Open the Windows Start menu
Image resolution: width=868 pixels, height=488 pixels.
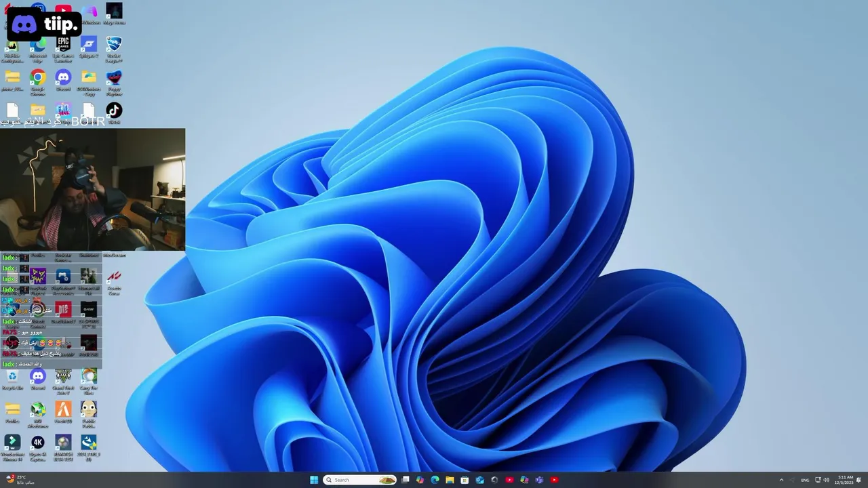point(314,480)
